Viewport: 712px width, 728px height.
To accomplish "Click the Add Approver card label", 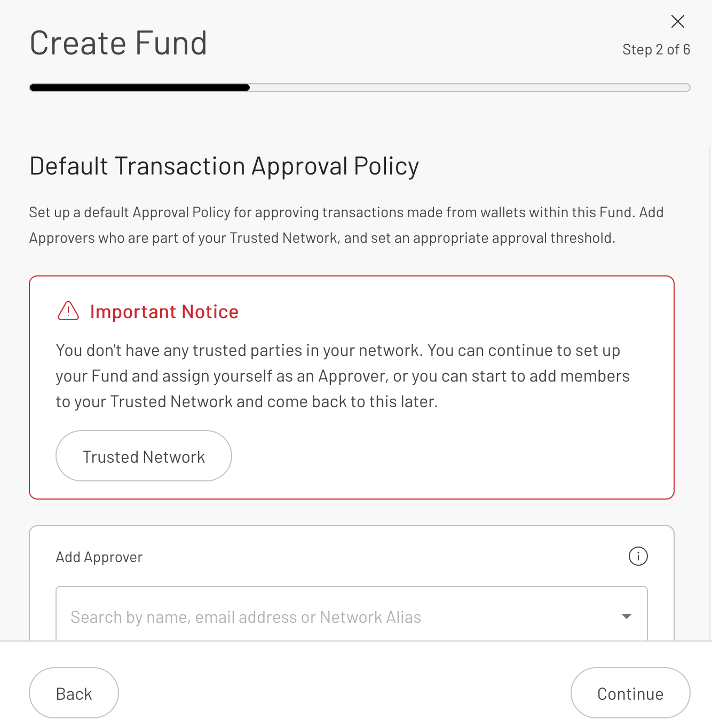I will coord(99,556).
